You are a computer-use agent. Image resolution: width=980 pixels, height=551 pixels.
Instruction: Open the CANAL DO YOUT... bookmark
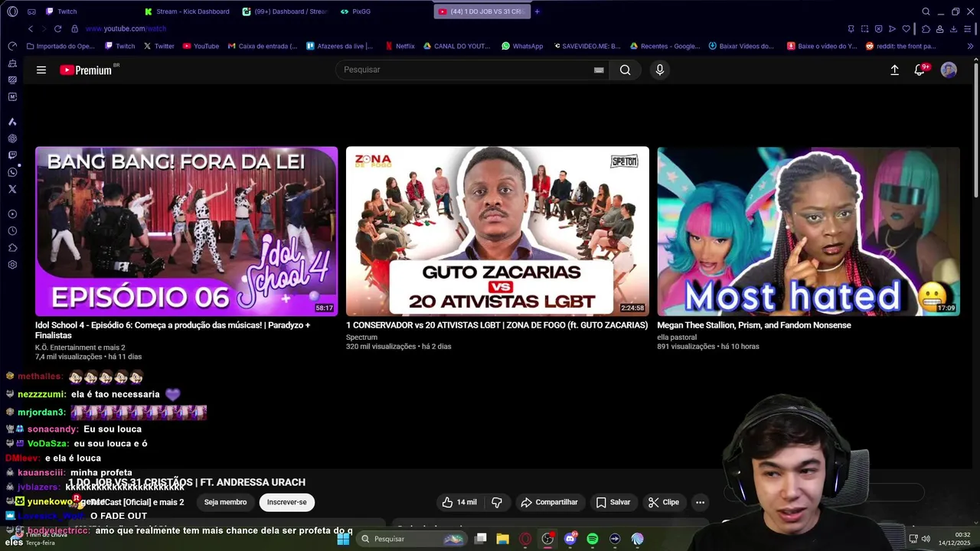[x=456, y=46]
